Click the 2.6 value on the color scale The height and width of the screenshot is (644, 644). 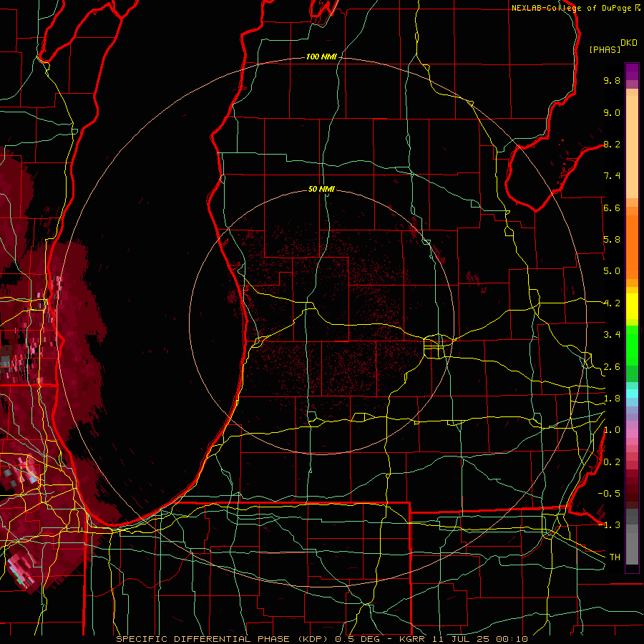(x=612, y=367)
